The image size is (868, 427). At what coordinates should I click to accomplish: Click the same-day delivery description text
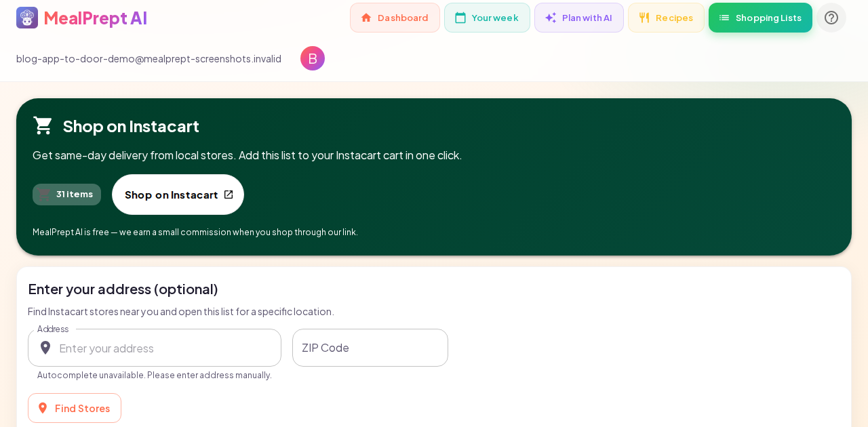[247, 155]
